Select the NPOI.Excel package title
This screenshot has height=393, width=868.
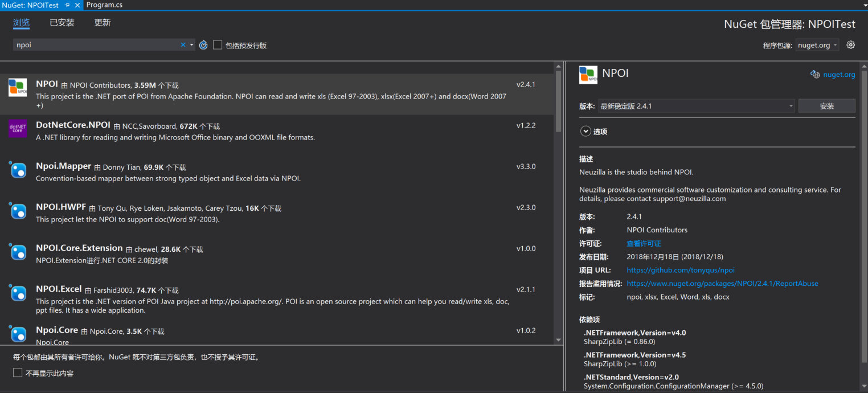coord(59,289)
